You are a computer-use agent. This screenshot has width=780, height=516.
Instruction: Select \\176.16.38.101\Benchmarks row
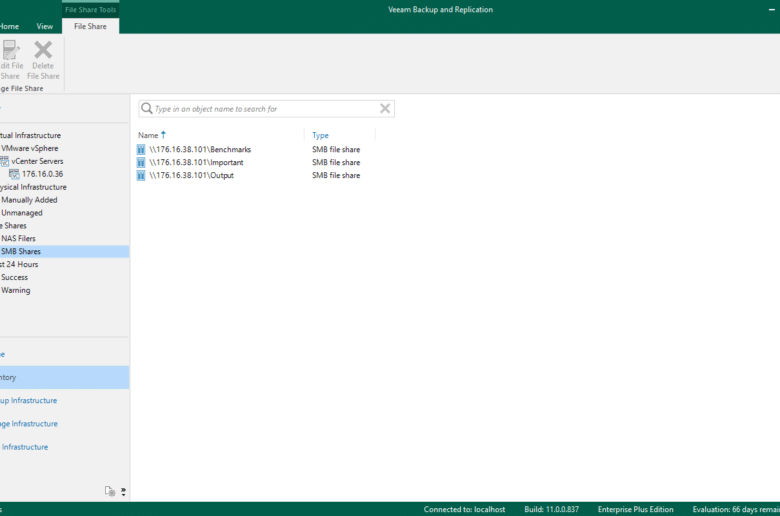pyautogui.click(x=200, y=149)
